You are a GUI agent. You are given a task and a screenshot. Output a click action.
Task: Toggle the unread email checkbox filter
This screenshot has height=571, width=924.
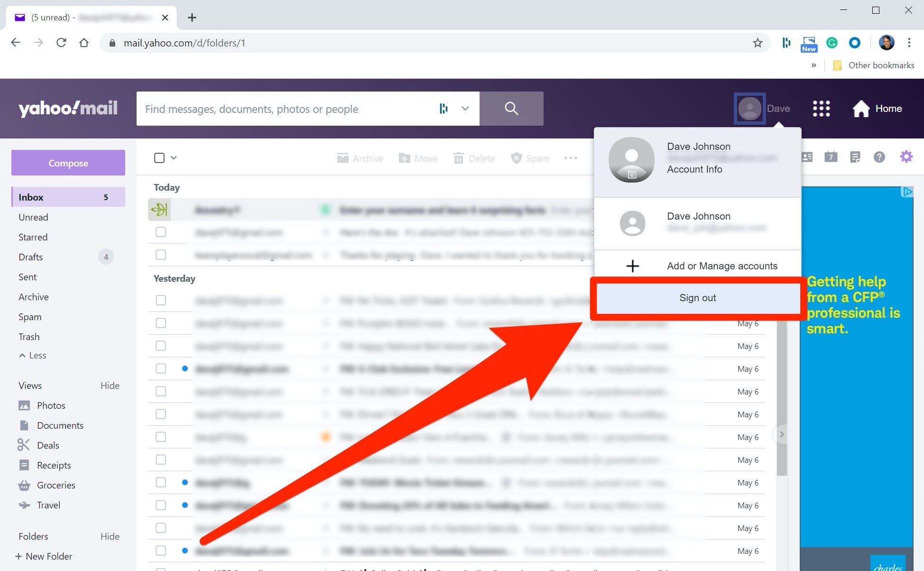coord(33,217)
